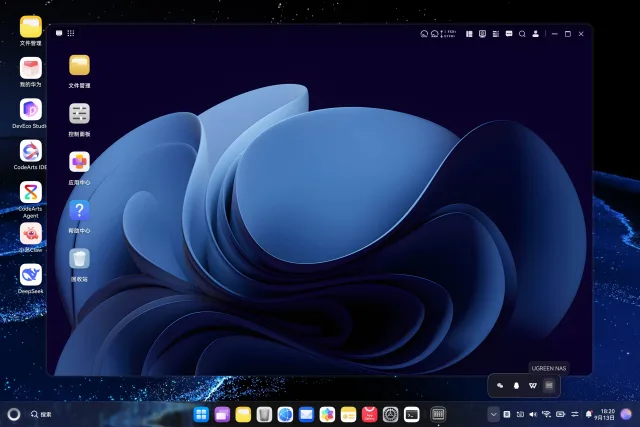
Task: Click the task monitor icon in NAS toolbar
Action: 482,34
